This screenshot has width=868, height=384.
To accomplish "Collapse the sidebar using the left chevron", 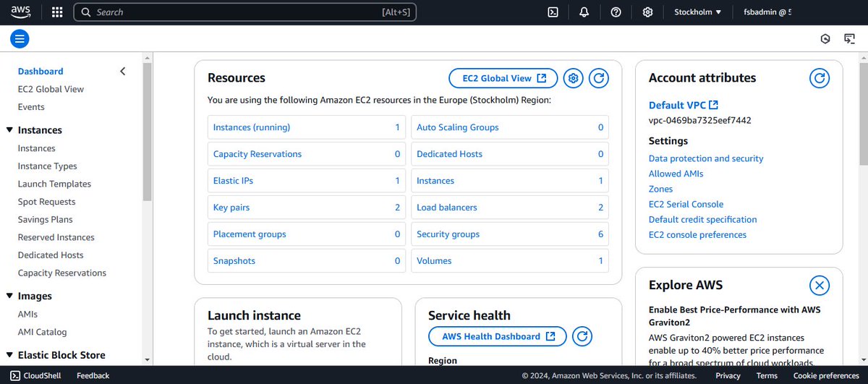I will click(122, 71).
